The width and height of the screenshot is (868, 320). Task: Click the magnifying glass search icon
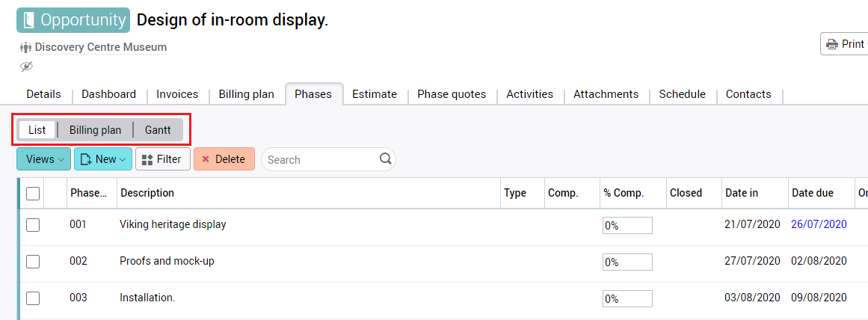(x=385, y=159)
